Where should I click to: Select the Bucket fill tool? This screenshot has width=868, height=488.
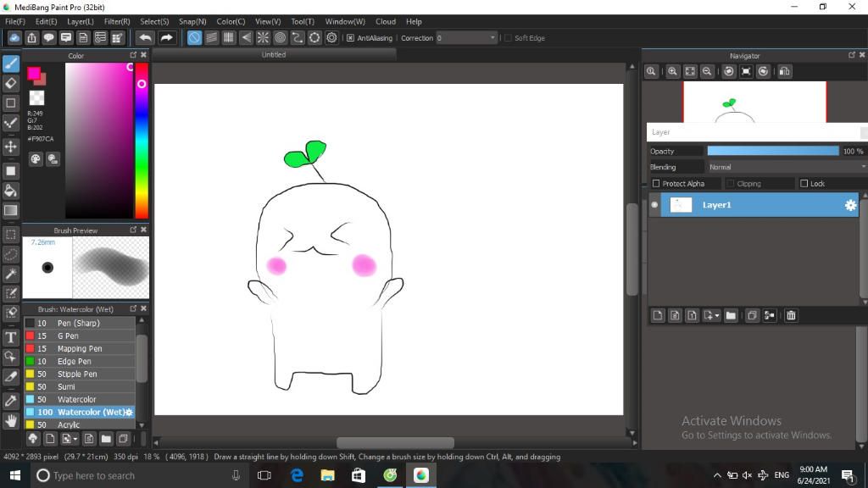11,191
